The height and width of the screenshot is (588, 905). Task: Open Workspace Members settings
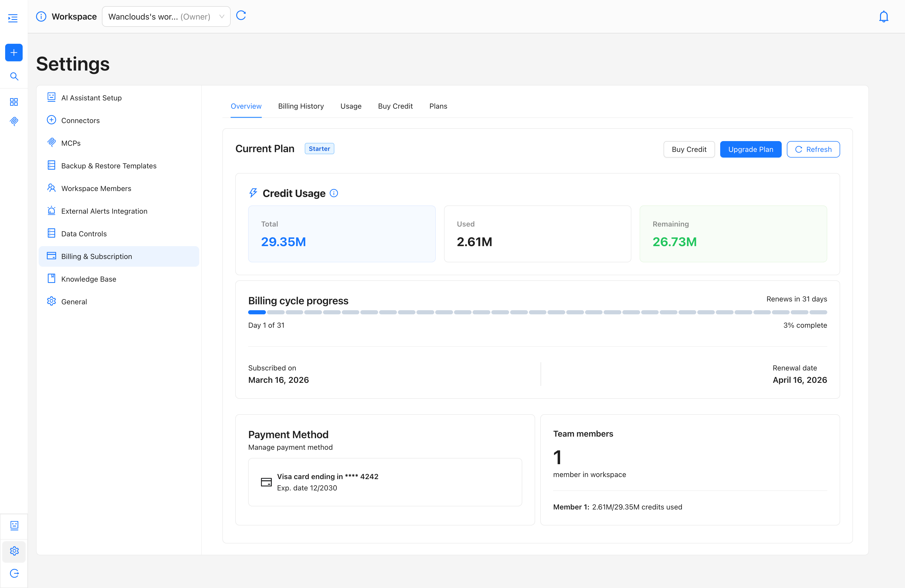click(96, 188)
